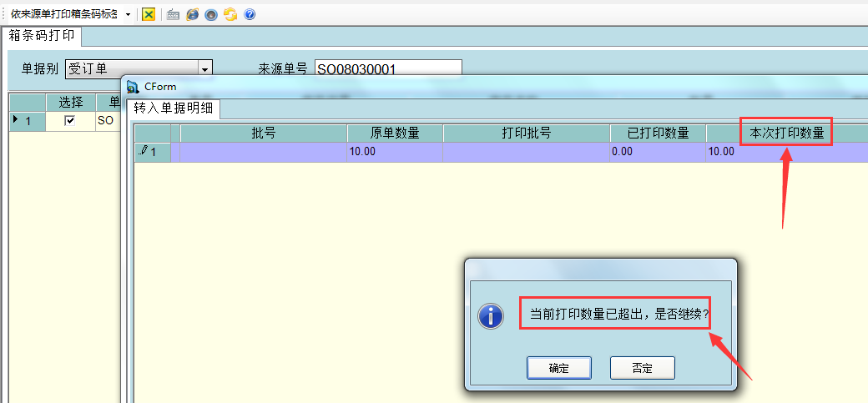The width and height of the screenshot is (868, 403).
Task: Click the SO cell in background grid
Action: click(x=108, y=121)
